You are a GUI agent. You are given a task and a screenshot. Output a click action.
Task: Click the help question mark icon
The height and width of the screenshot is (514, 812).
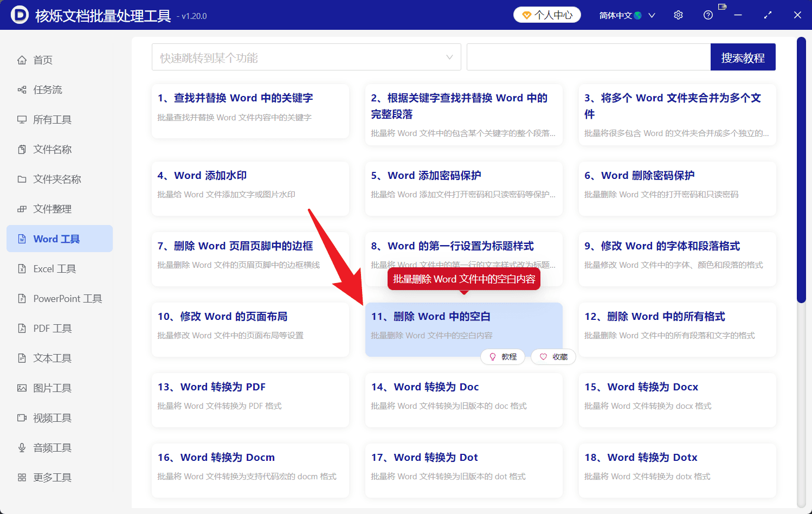(x=708, y=15)
